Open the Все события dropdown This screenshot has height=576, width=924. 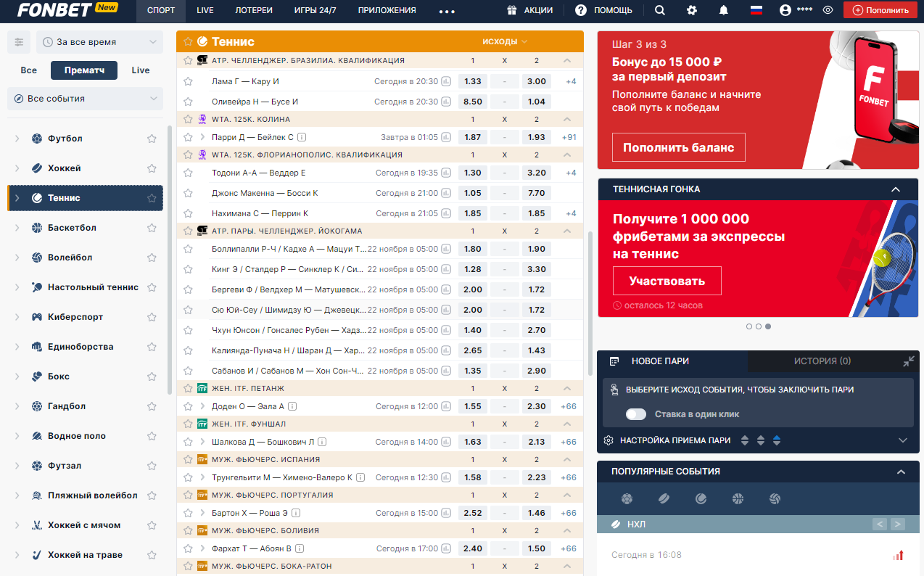tap(85, 99)
